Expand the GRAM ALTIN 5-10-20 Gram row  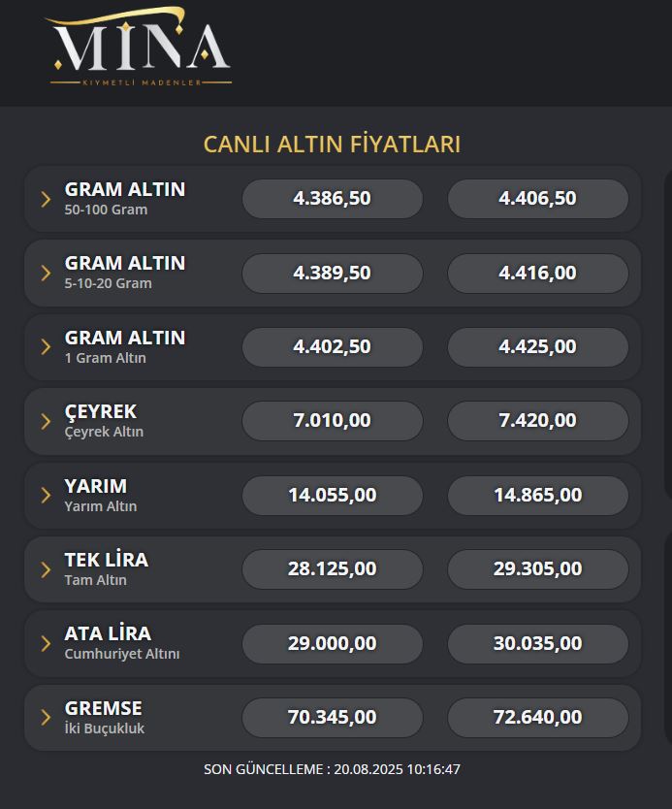click(45, 273)
